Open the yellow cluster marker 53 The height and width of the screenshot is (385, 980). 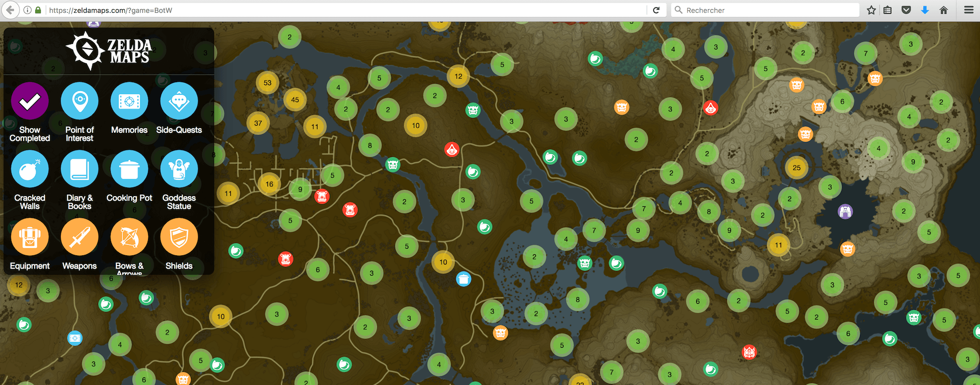(x=267, y=83)
